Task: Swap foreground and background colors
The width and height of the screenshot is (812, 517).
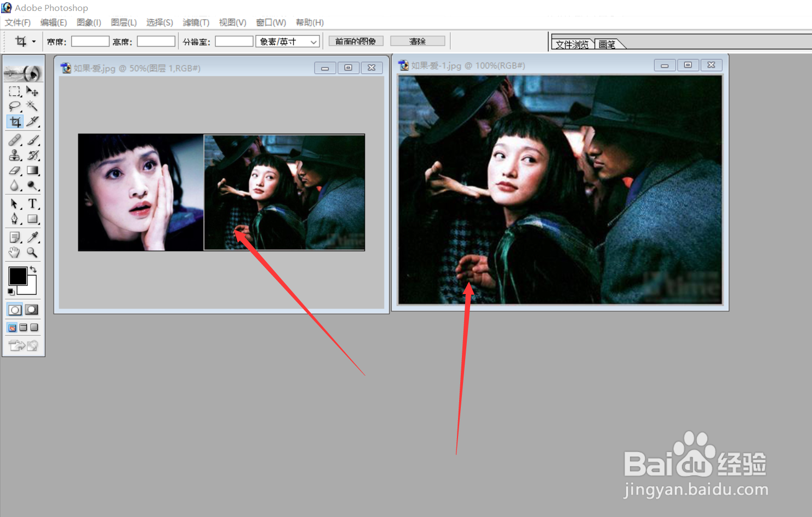Action: 33,269
